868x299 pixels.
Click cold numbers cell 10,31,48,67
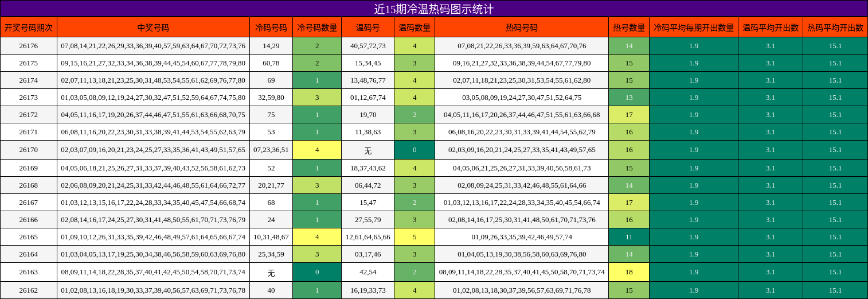pyautogui.click(x=271, y=237)
